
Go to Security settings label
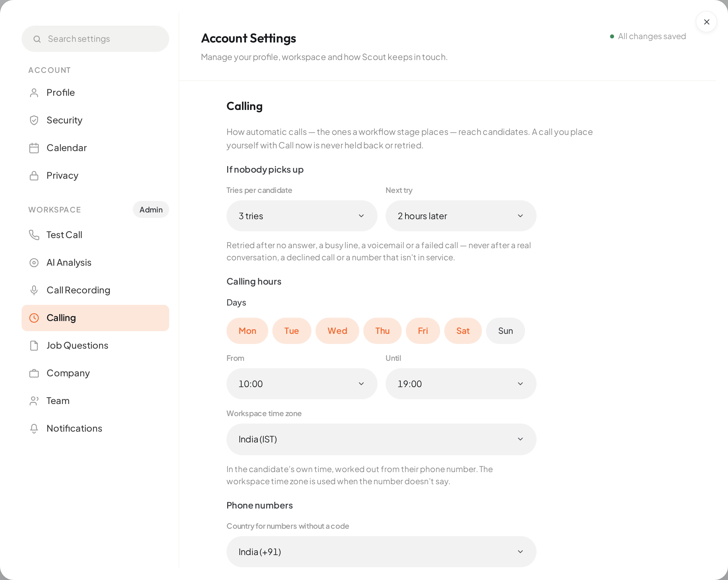click(64, 120)
